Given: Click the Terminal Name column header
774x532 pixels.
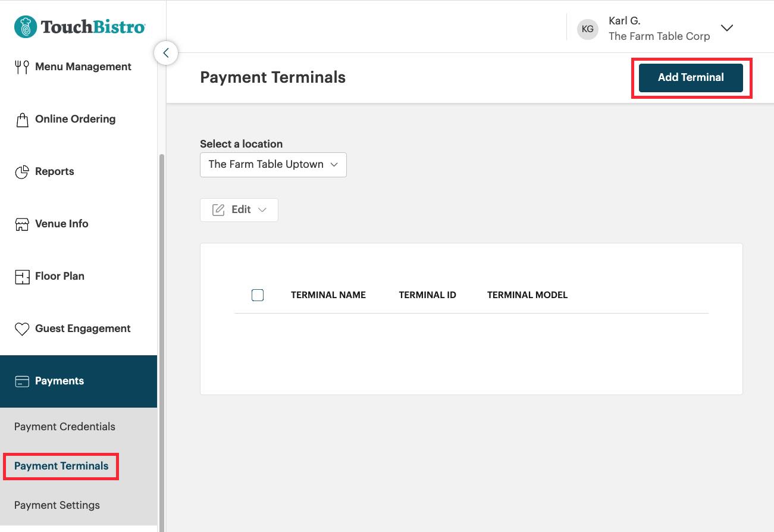Looking at the screenshot, I should click(328, 295).
